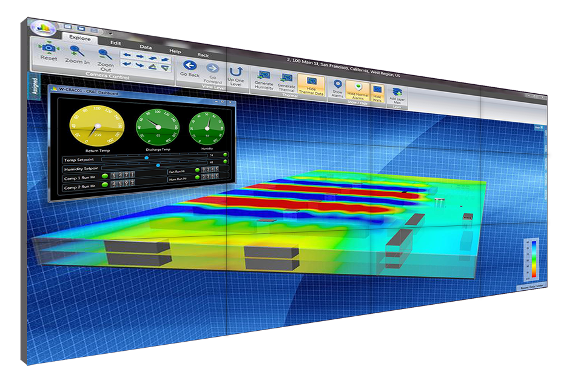Click the green Discharge Temp gauge

158,127
